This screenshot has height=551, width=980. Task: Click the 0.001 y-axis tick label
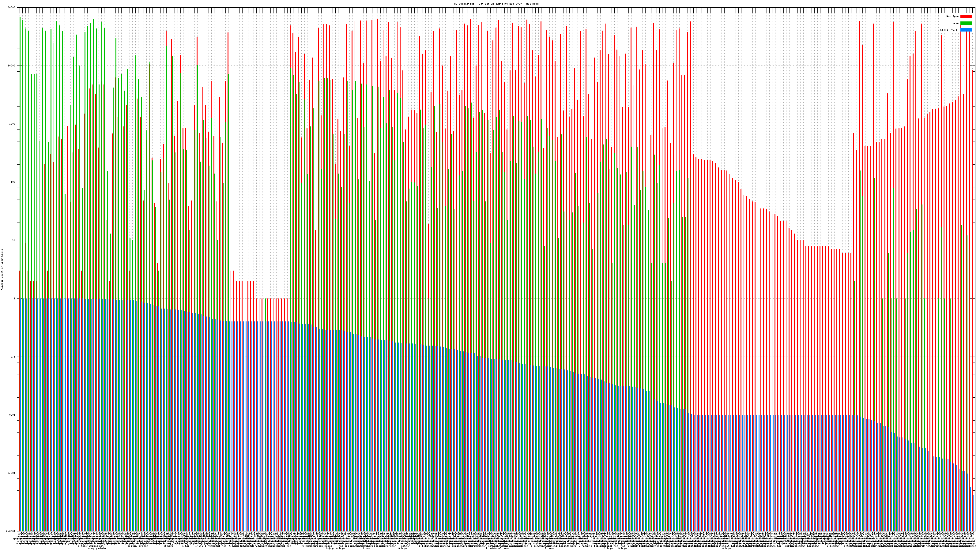click(12, 473)
